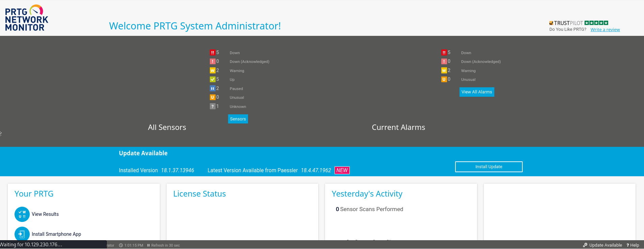The height and width of the screenshot is (249, 644).
Task: Click the gray Unknown status question icon
Action: [x=212, y=106]
